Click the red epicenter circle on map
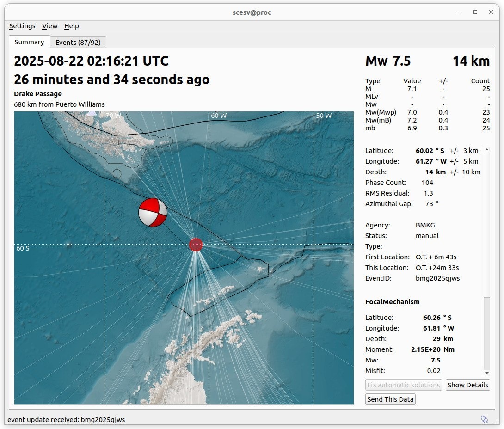 [x=196, y=245]
